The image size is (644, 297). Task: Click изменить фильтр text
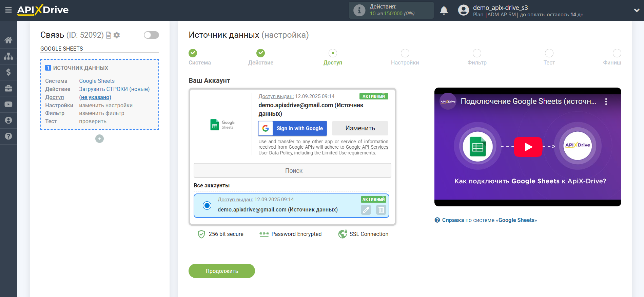pos(101,113)
